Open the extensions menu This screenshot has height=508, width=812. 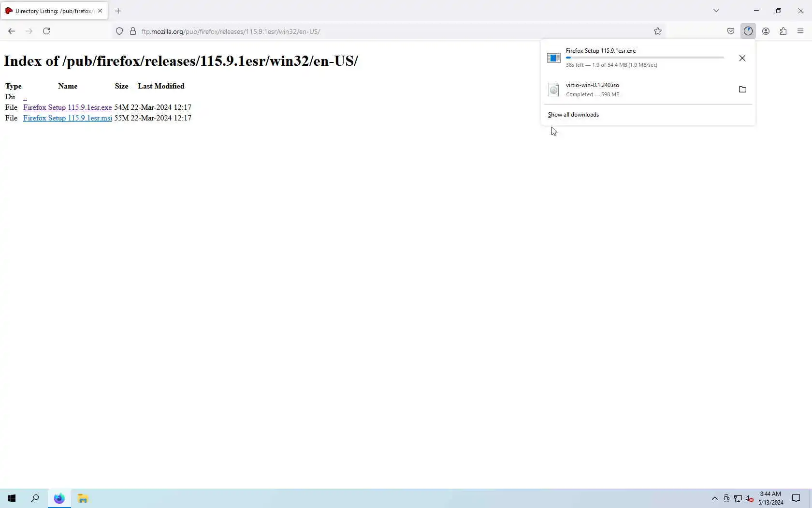(783, 31)
